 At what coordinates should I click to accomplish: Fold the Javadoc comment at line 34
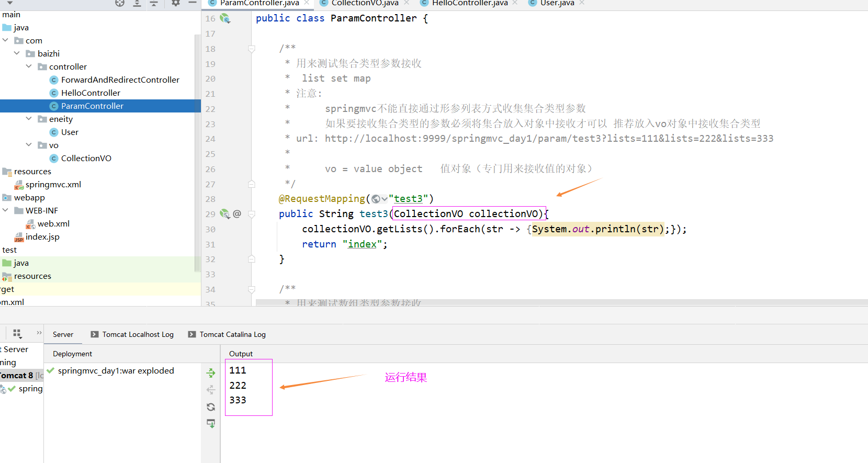252,289
